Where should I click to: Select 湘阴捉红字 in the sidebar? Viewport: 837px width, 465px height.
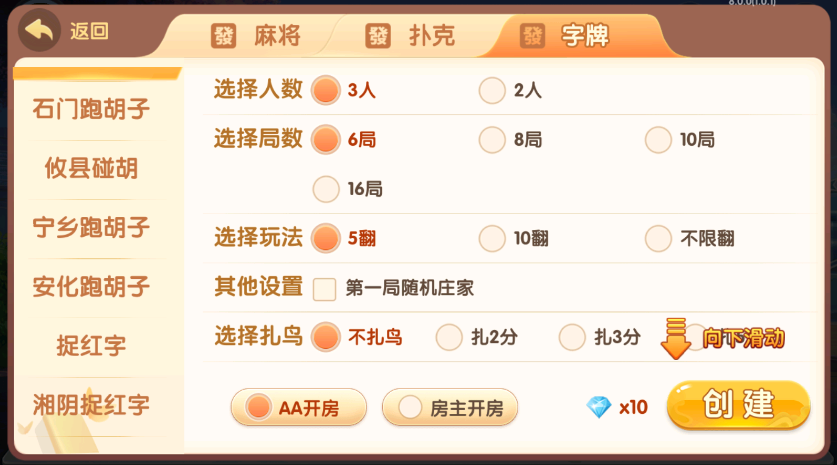click(x=91, y=405)
